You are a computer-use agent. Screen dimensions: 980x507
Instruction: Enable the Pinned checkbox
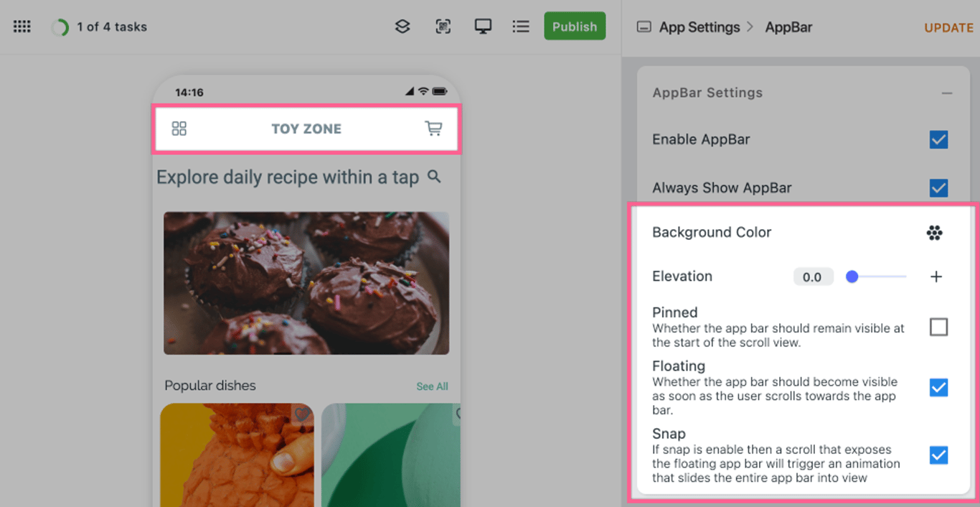938,327
